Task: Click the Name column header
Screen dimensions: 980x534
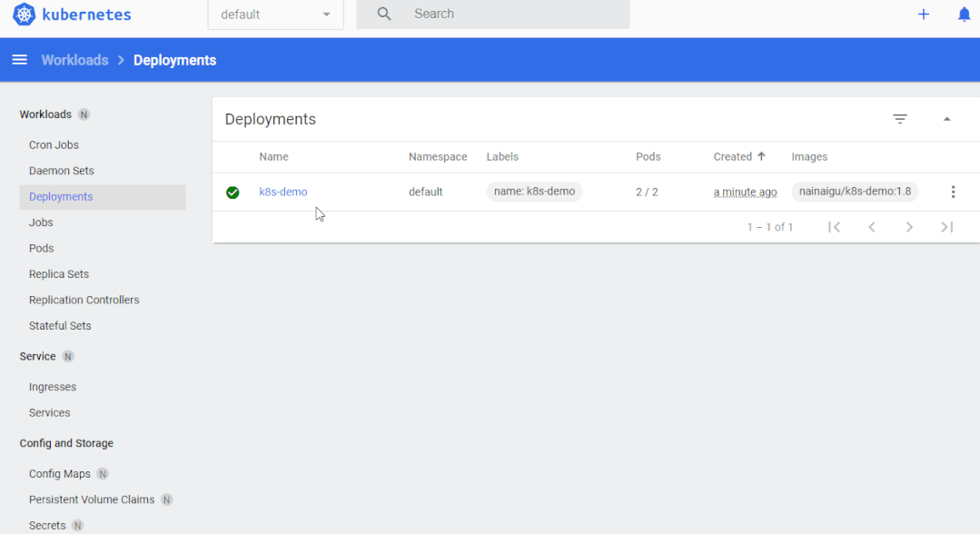Action: [273, 157]
